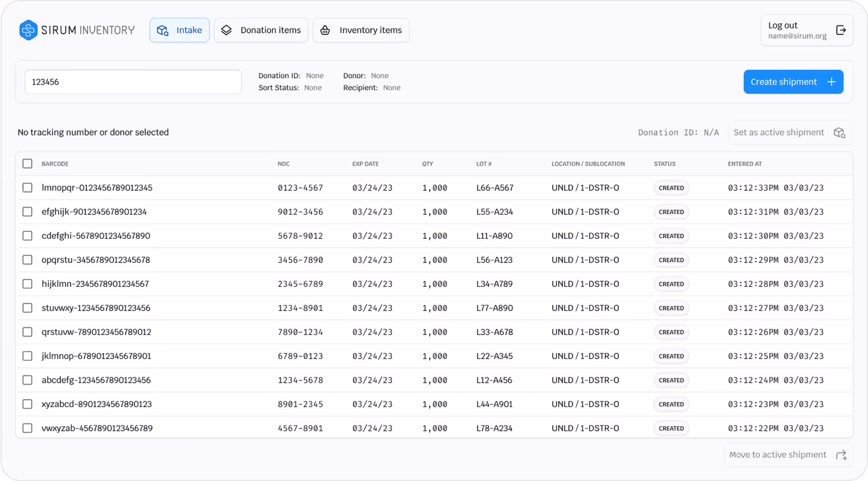Switch to Donation items tab
868x481 pixels.
[261, 30]
